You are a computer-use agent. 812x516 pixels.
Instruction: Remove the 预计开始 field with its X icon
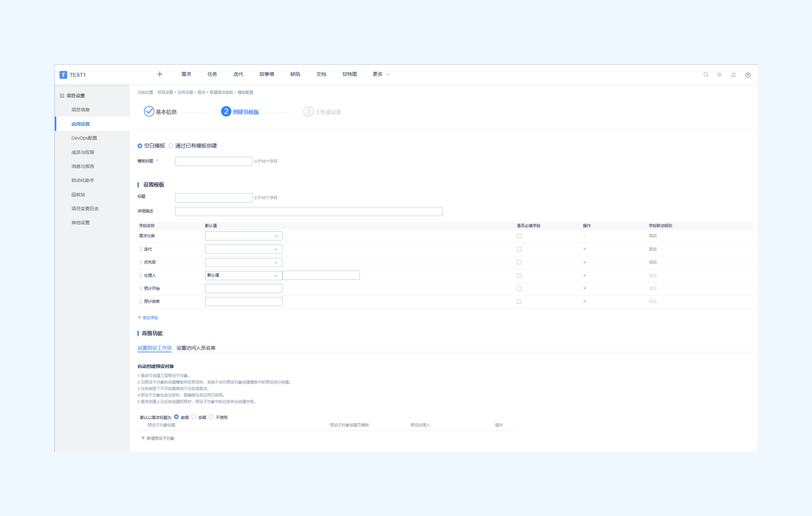(x=585, y=288)
